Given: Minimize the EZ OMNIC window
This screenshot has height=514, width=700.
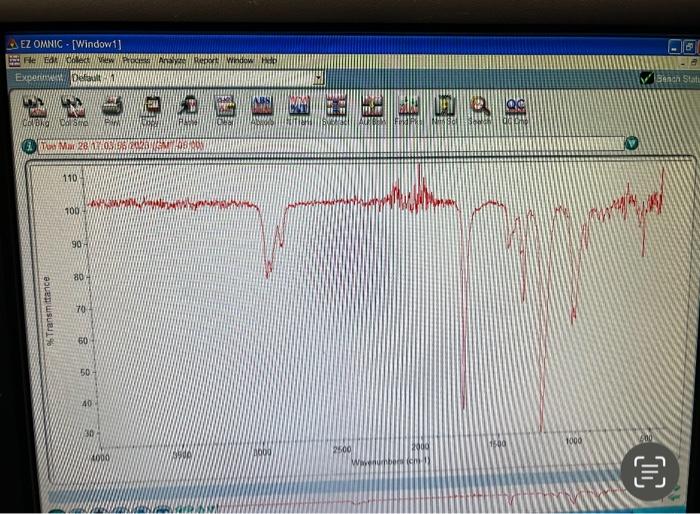Looking at the screenshot, I should (x=675, y=46).
